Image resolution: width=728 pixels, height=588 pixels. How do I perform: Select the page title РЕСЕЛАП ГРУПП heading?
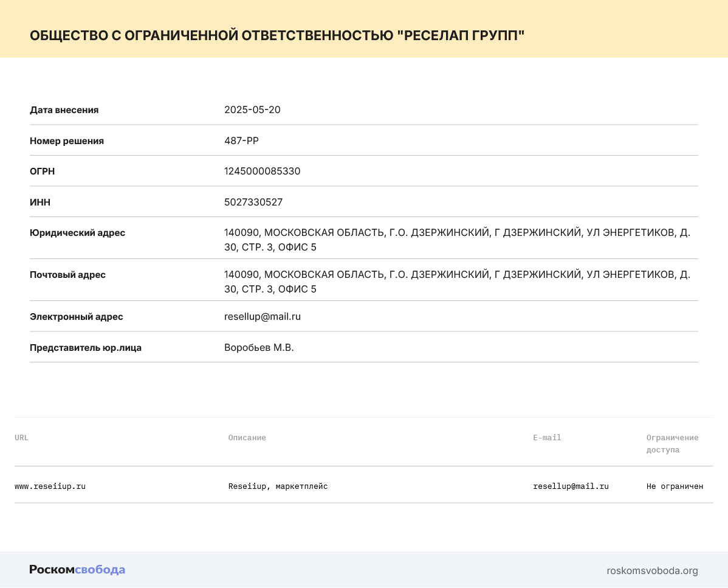pos(277,35)
